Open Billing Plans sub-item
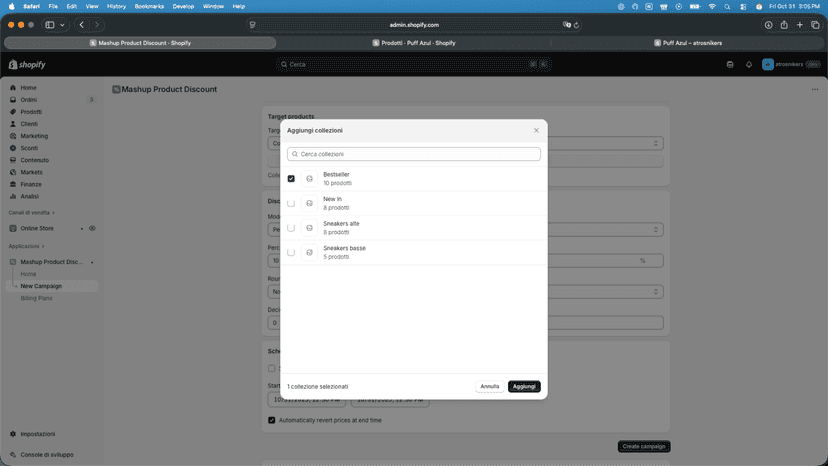Viewport: 828px width, 466px height. [x=36, y=298]
